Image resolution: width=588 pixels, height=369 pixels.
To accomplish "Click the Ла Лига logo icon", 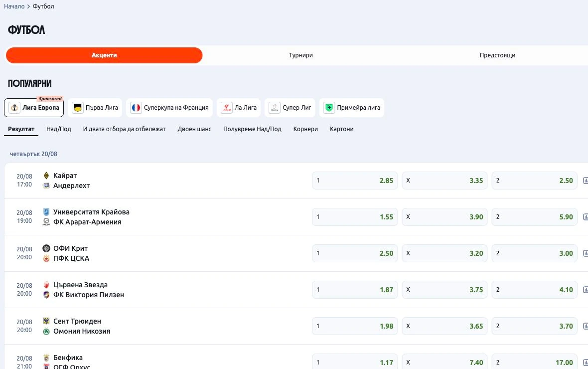I will point(227,108).
